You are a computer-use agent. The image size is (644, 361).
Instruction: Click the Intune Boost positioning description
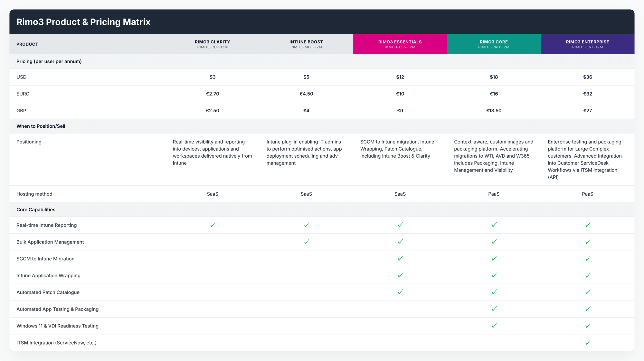pos(304,153)
